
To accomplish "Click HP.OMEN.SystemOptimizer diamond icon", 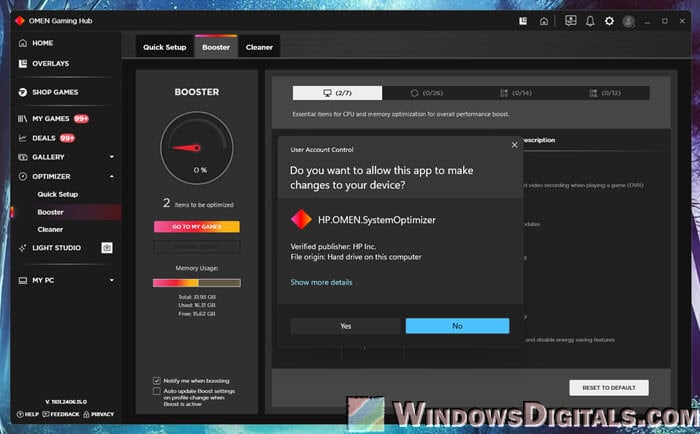I will (301, 219).
